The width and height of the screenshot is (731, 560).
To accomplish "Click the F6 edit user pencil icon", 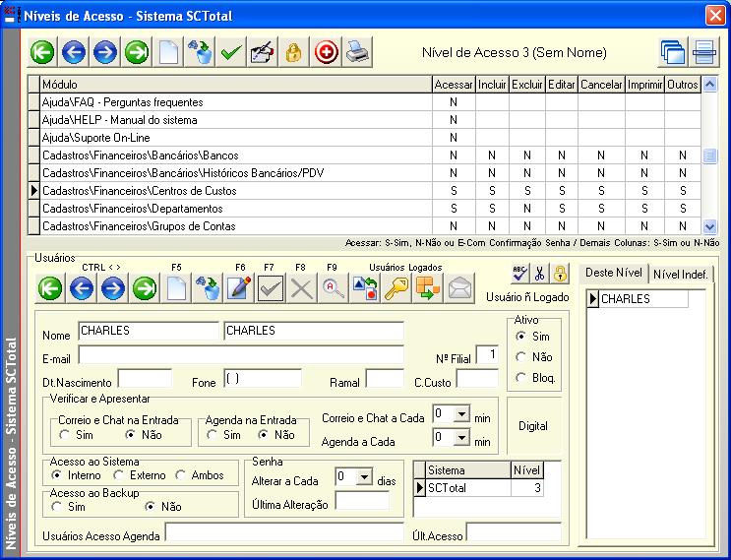I will (x=239, y=287).
